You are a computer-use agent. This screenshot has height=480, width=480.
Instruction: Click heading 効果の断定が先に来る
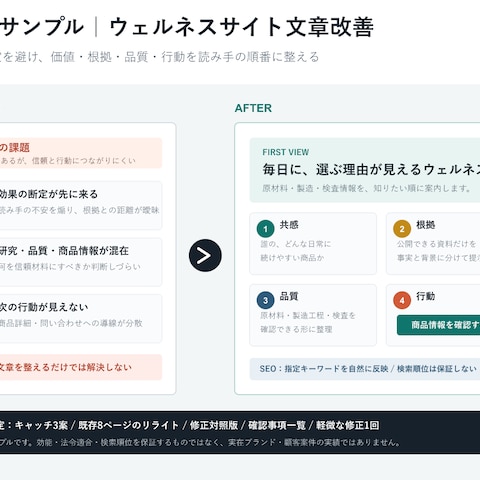coord(49,194)
